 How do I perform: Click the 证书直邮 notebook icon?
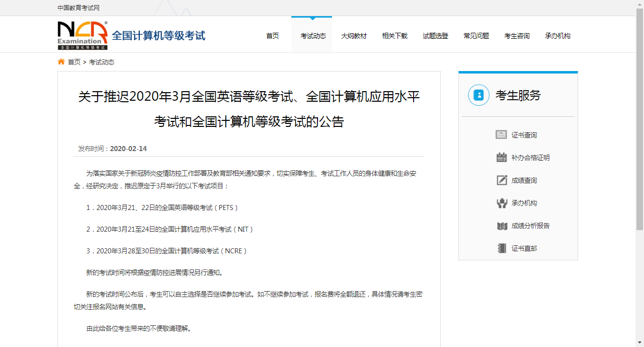point(502,248)
